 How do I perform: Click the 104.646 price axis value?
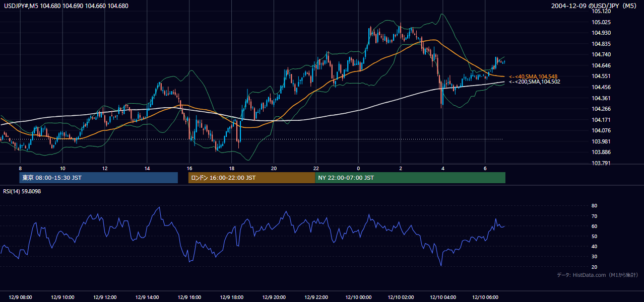(601, 65)
